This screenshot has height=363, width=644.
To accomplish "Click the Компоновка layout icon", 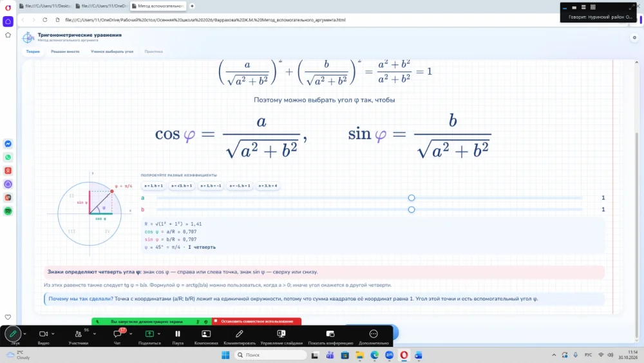I will tap(206, 334).
